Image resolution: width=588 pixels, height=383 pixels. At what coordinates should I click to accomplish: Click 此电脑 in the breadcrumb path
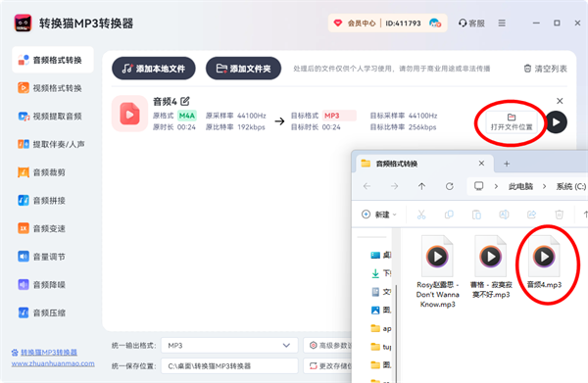tap(520, 186)
